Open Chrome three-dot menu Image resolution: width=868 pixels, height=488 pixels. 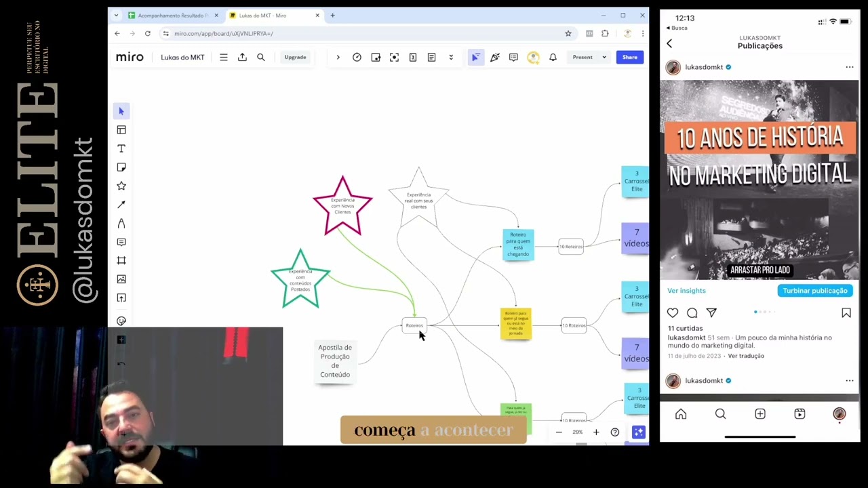642,33
